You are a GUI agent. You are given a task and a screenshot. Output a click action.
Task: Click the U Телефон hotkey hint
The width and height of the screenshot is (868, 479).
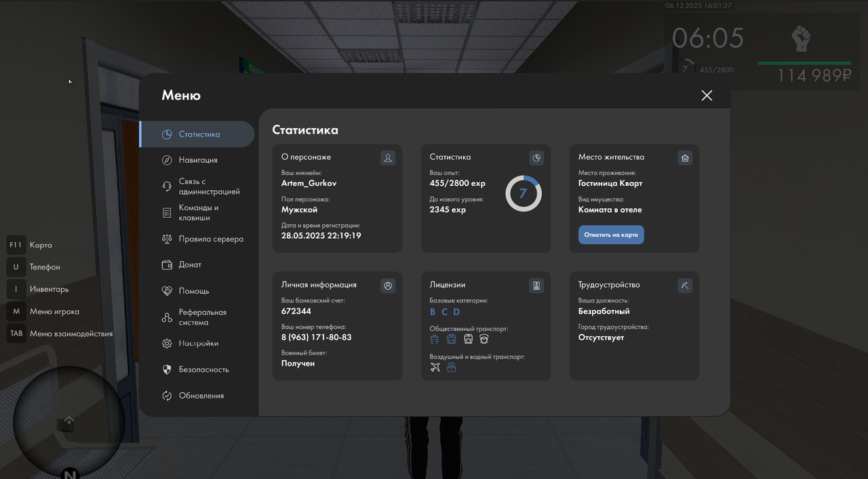point(34,267)
